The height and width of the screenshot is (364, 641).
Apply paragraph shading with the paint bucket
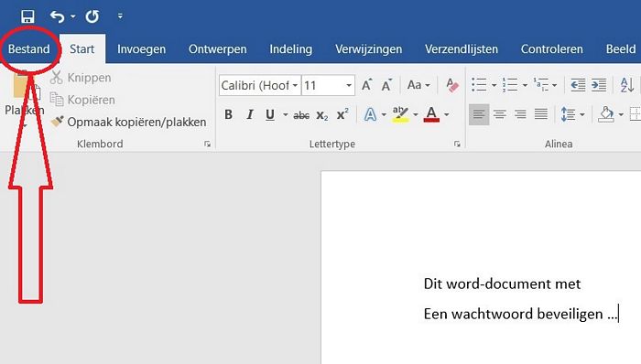(x=606, y=114)
